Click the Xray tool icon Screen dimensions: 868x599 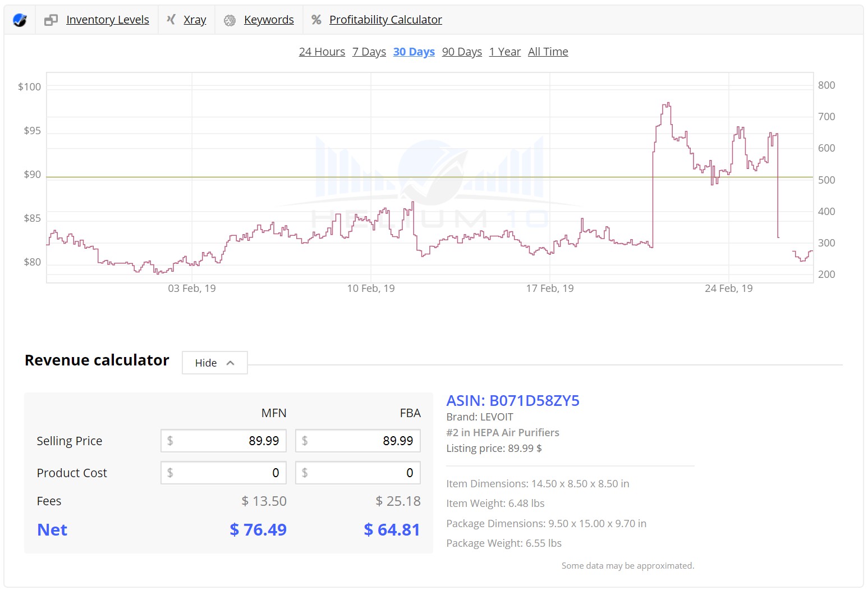[171, 20]
